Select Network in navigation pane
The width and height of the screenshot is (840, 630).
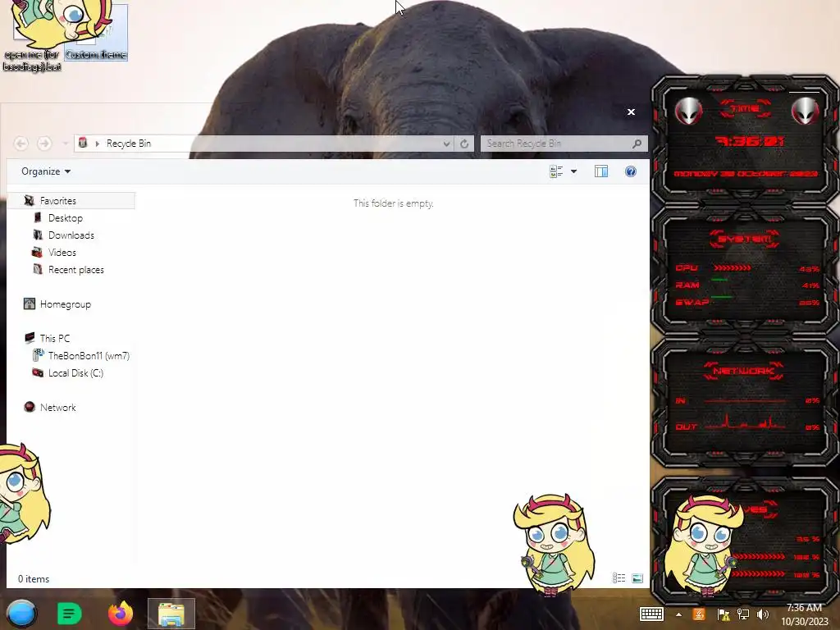[58, 407]
